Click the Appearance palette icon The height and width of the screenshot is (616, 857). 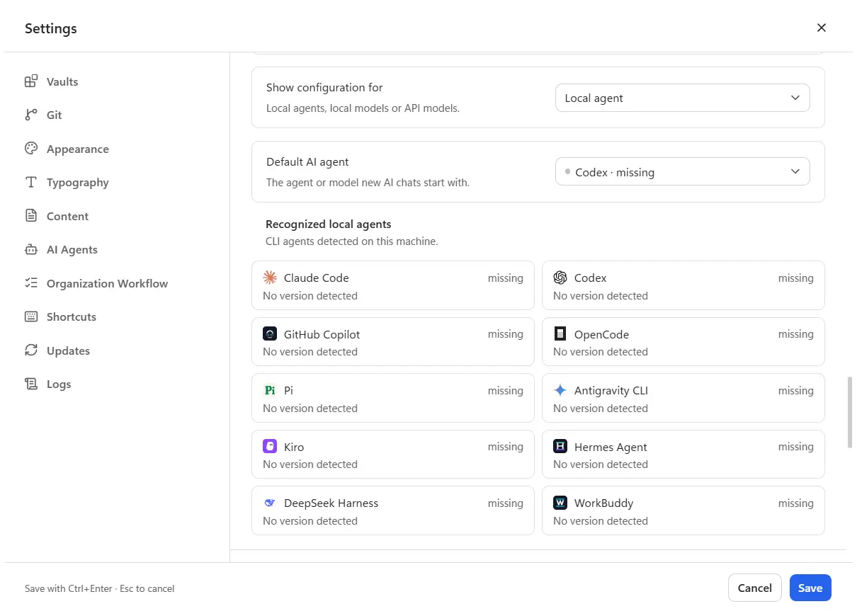(x=31, y=149)
